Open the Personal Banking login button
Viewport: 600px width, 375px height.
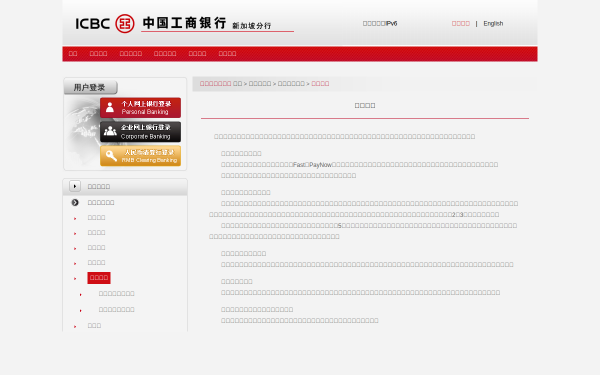pos(140,108)
